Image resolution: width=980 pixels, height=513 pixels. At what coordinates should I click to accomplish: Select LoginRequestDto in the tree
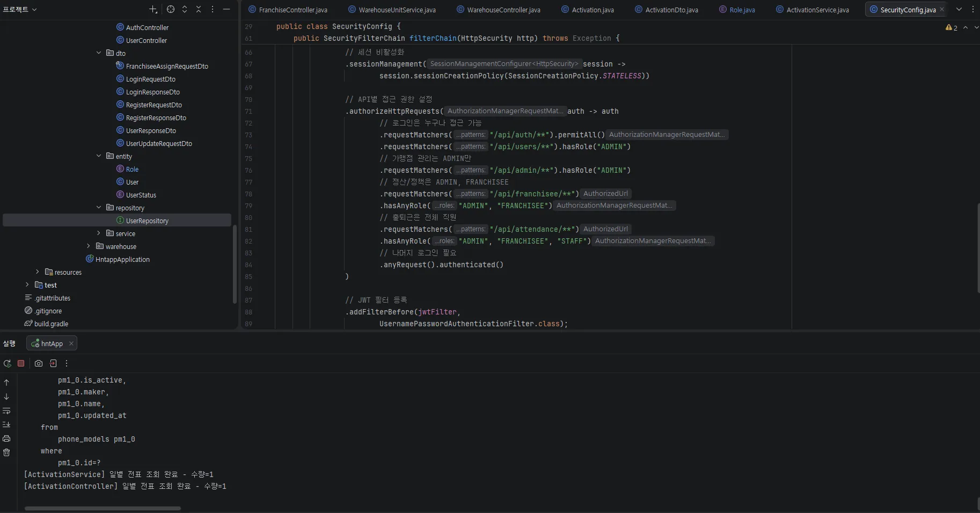[x=145, y=79]
